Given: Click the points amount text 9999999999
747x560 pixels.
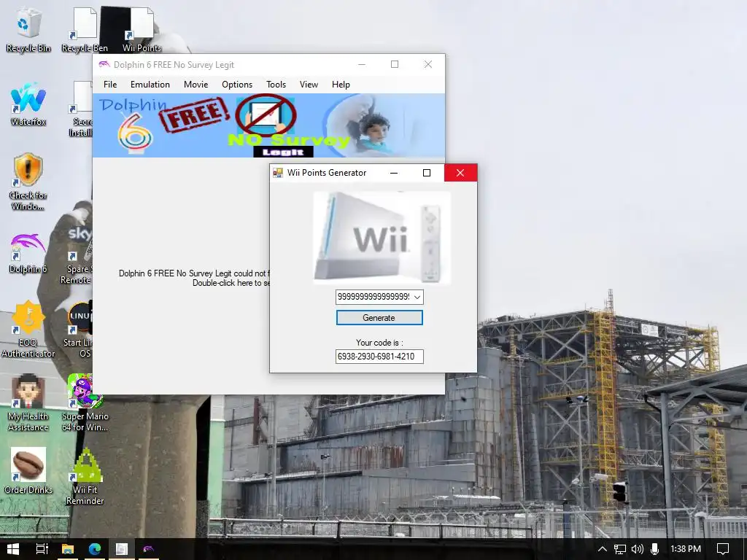Looking at the screenshot, I should point(373,297).
